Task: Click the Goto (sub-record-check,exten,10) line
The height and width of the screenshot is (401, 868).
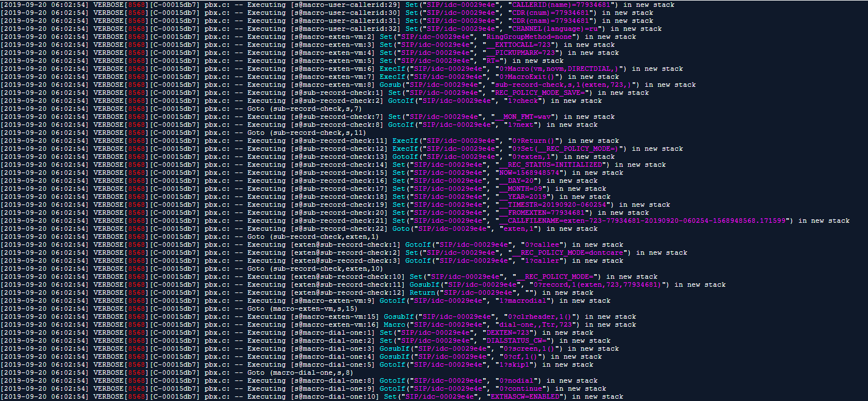Action: 315,268
